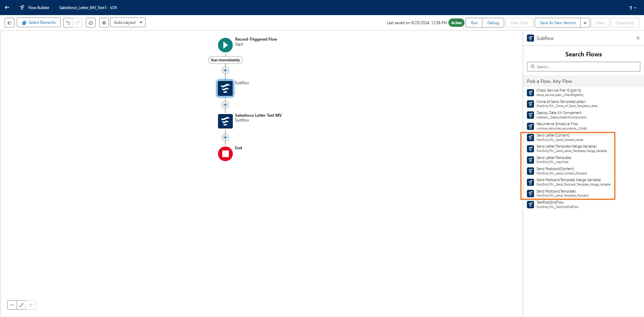Select the Record-Triggered Flow start icon
Screen dimensions: 644x317
pos(225,45)
